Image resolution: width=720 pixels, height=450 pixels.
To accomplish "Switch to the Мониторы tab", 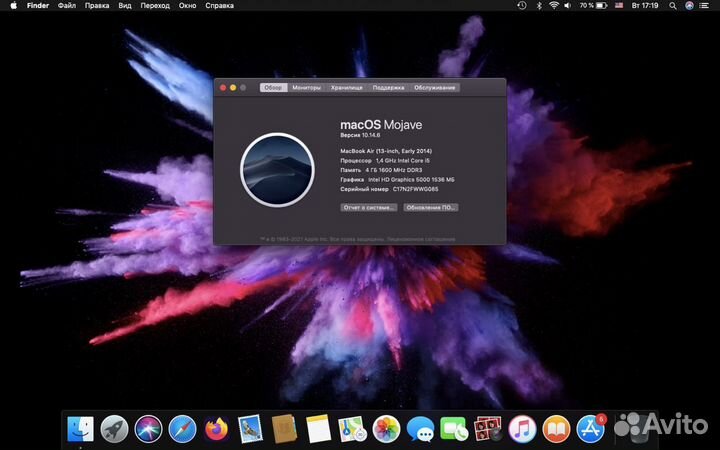I will tap(307, 87).
